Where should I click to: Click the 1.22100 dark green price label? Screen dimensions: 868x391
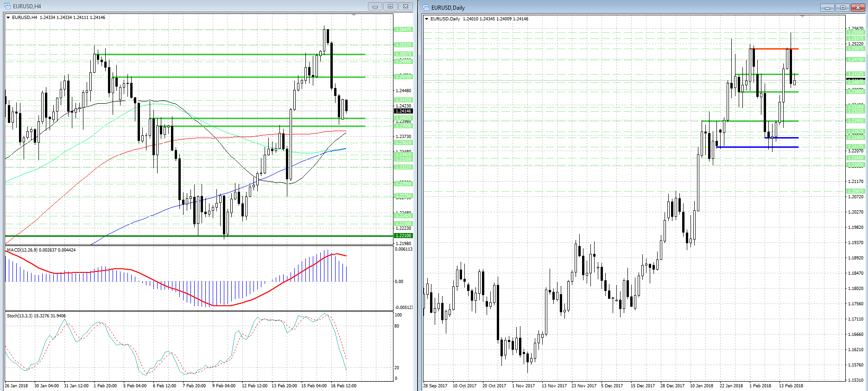point(403,236)
